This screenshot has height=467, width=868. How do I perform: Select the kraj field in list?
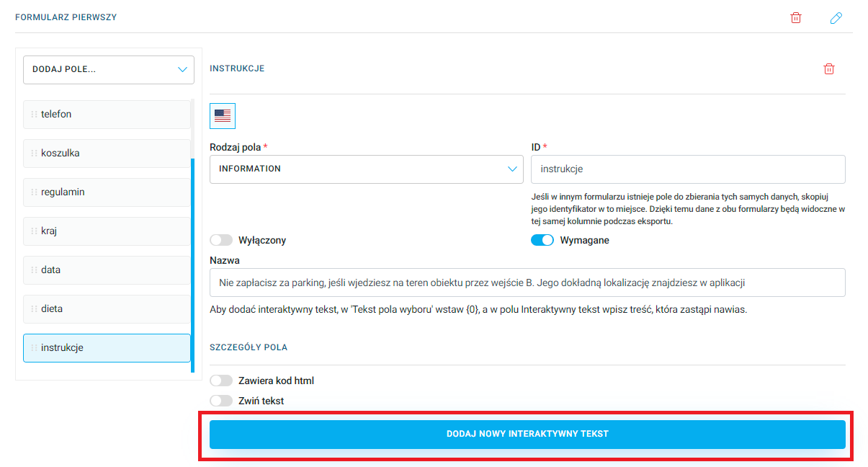pyautogui.click(x=107, y=231)
